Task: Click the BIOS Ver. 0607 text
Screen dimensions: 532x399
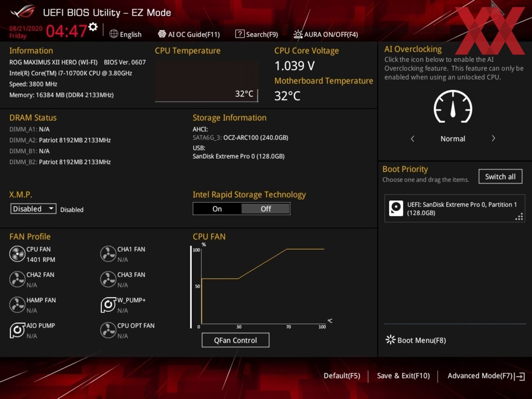Action: (x=125, y=62)
